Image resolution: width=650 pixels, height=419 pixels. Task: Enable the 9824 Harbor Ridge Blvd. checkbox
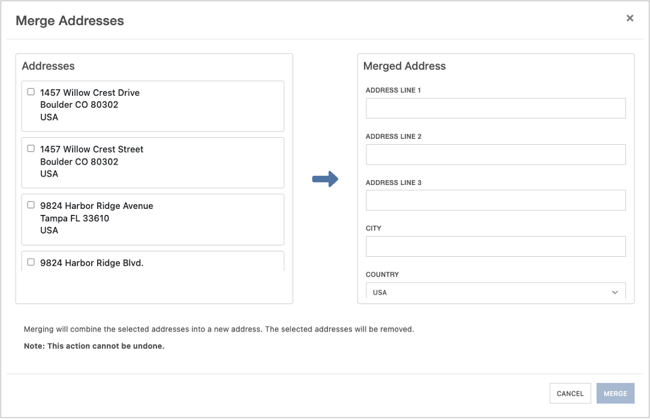coord(31,262)
